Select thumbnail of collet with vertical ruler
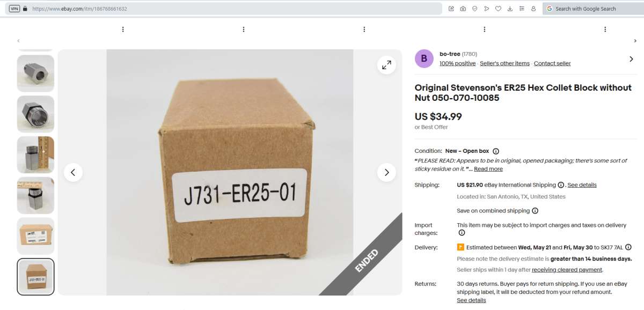Viewport: 644px width, 310px height. [35, 154]
